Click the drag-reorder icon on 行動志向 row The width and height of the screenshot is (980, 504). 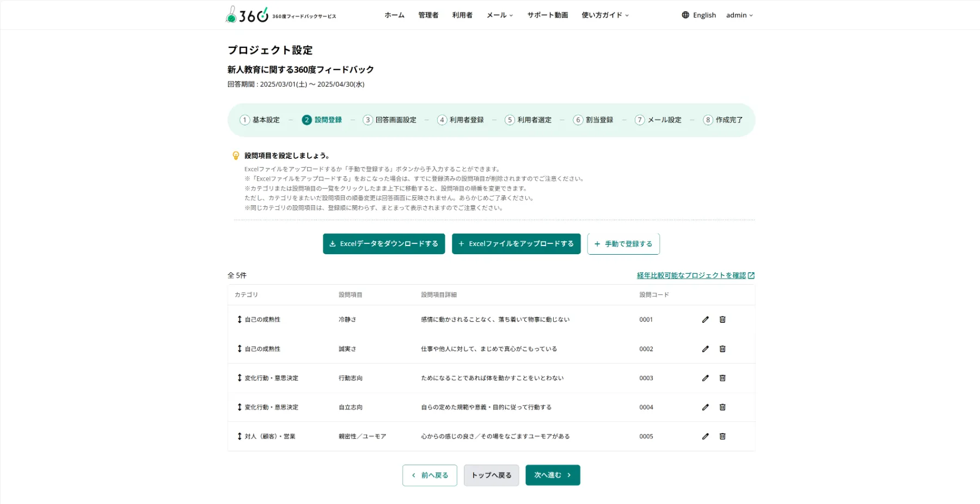[238, 378]
